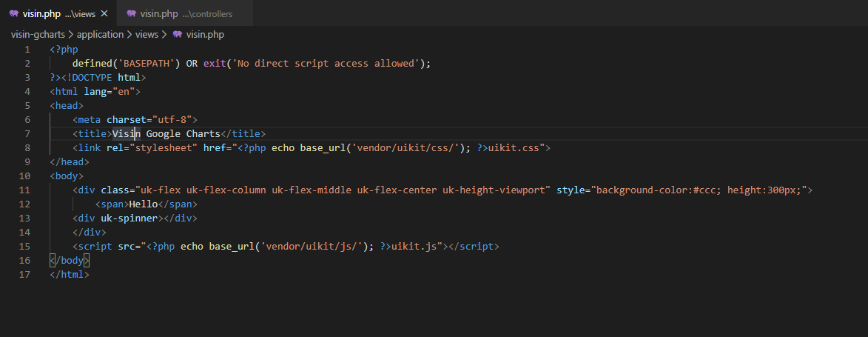Select visin.php in the breadcrumb
The image size is (868, 337).
[x=205, y=34]
